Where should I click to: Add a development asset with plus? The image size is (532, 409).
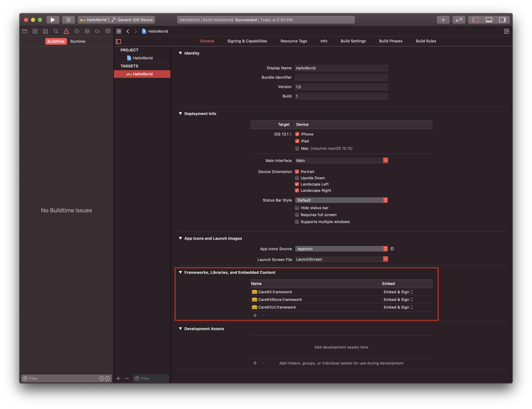(255, 363)
